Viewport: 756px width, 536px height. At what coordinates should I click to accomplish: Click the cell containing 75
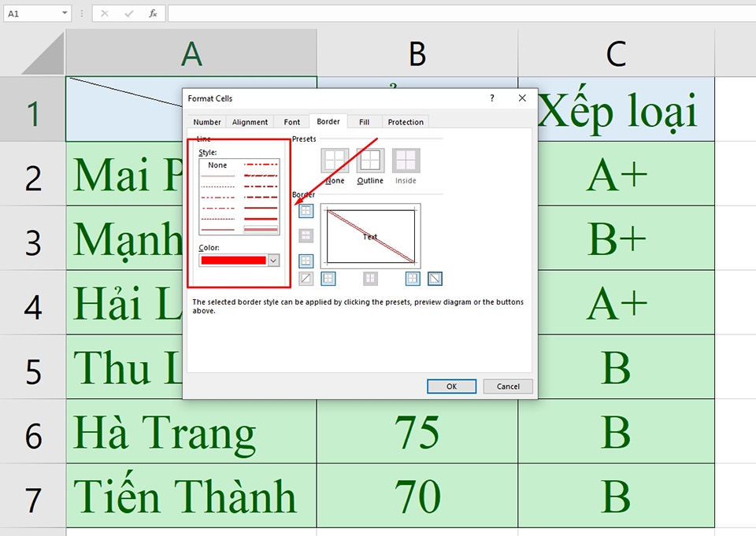[x=417, y=431]
